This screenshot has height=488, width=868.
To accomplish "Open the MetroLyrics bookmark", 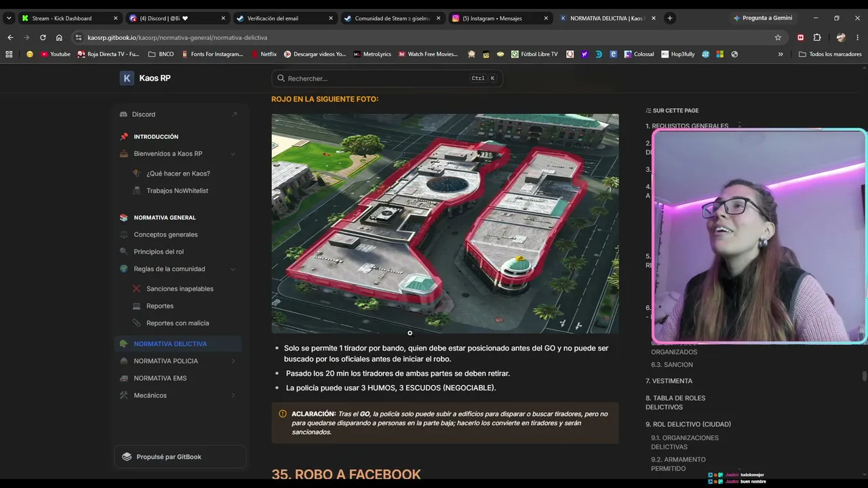I will pyautogui.click(x=372, y=54).
